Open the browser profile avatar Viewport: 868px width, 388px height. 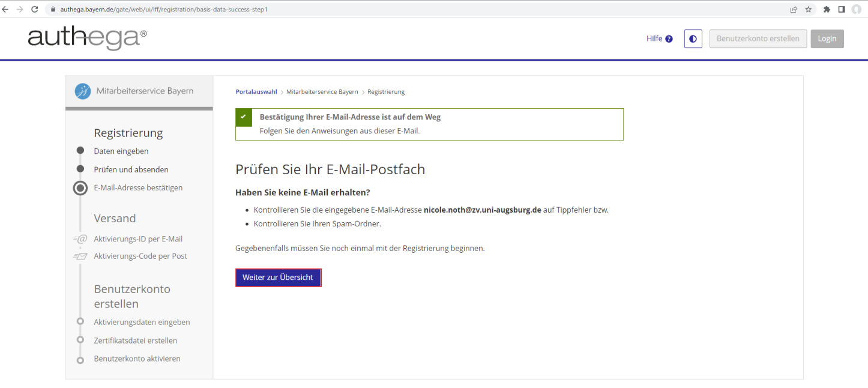tap(856, 10)
